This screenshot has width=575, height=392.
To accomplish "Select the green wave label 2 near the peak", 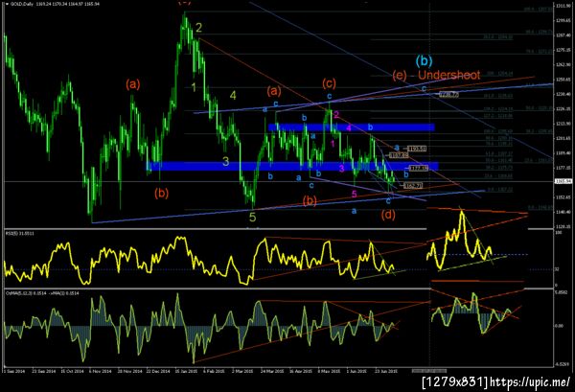I will (x=198, y=28).
